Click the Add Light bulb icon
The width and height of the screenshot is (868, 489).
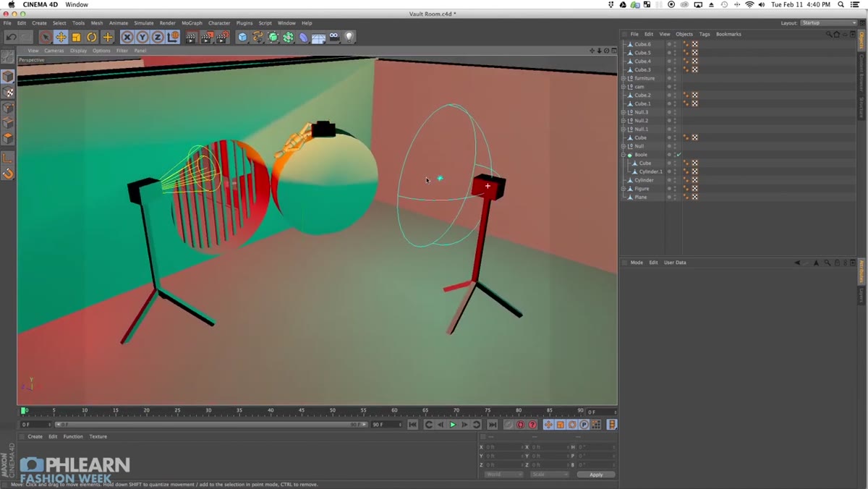(349, 37)
